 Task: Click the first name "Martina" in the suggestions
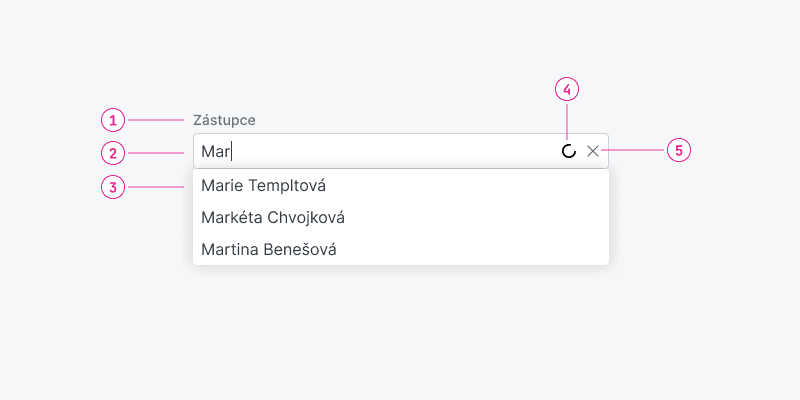click(227, 249)
